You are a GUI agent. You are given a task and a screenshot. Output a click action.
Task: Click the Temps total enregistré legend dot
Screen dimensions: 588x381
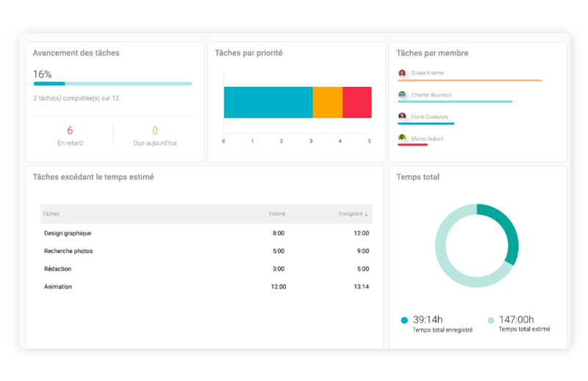click(404, 320)
